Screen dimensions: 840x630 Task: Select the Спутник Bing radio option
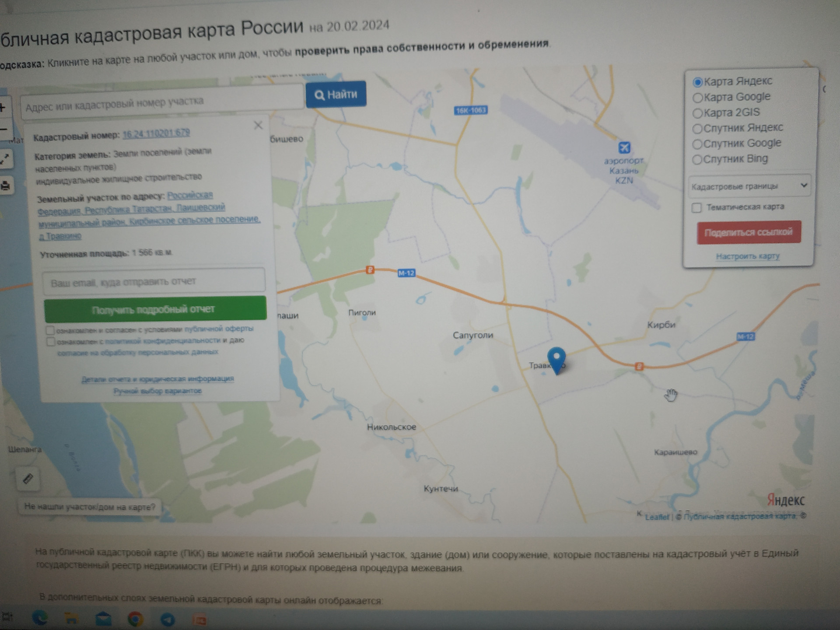tap(697, 160)
